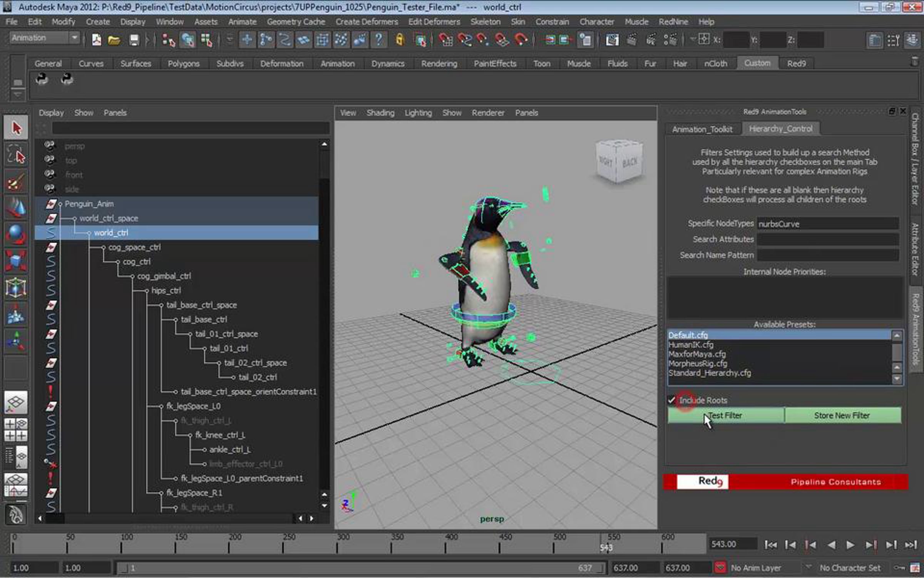Select the Universal Manipulator tool
This screenshot has width=924, height=578.
point(16,288)
